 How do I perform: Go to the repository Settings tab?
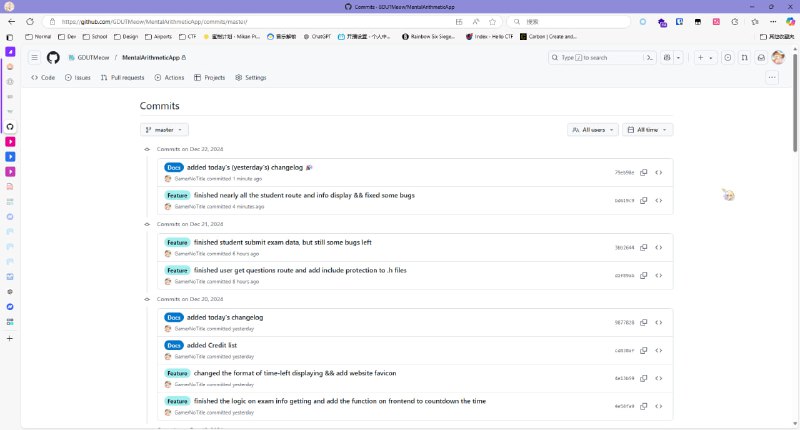click(251, 77)
